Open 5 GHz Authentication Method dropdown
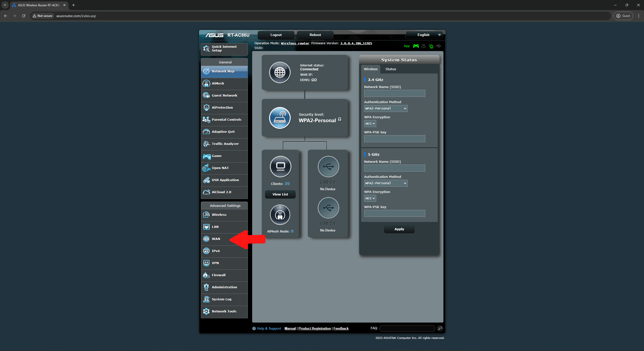 point(386,183)
